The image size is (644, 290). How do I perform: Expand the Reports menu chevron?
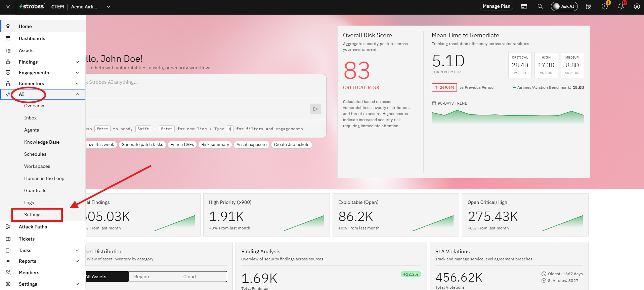(77, 261)
